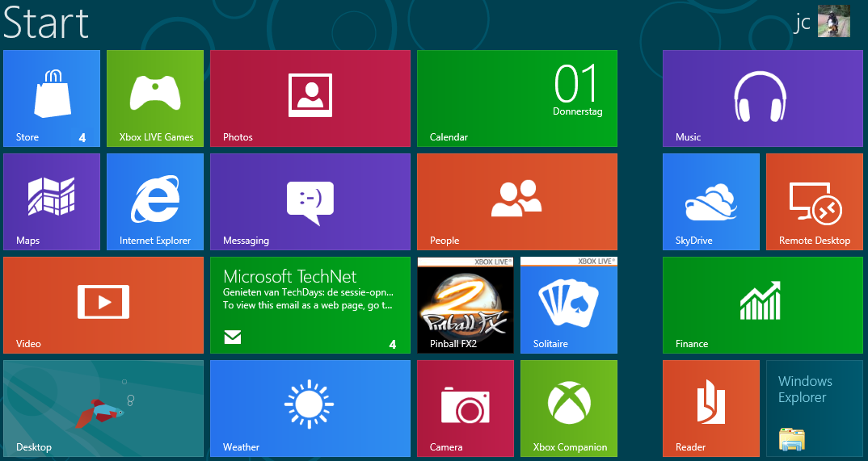Open the Reader tile

pyautogui.click(x=711, y=409)
